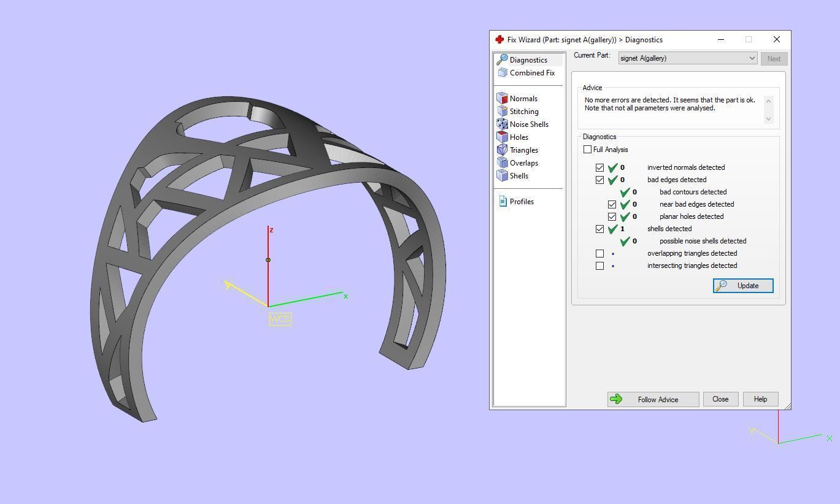This screenshot has width=840, height=504.
Task: Click the Noise Shells icon
Action: tap(502, 124)
